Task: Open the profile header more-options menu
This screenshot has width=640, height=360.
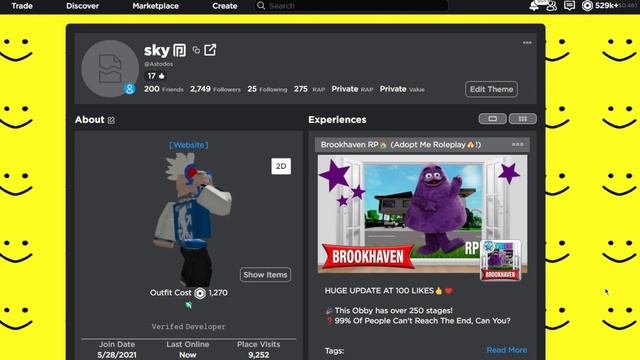Action: (527, 42)
